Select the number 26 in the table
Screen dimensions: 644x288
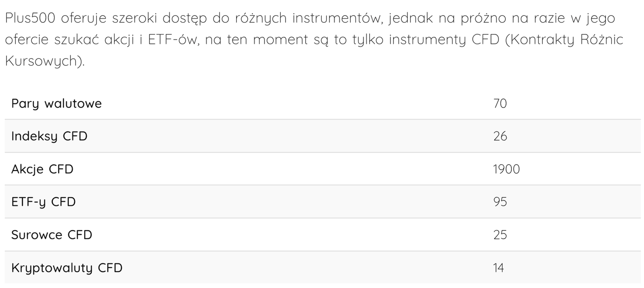[500, 136]
